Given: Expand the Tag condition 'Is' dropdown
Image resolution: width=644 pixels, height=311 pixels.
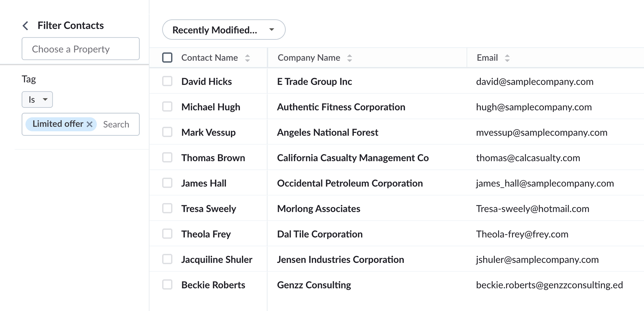Looking at the screenshot, I should point(37,99).
